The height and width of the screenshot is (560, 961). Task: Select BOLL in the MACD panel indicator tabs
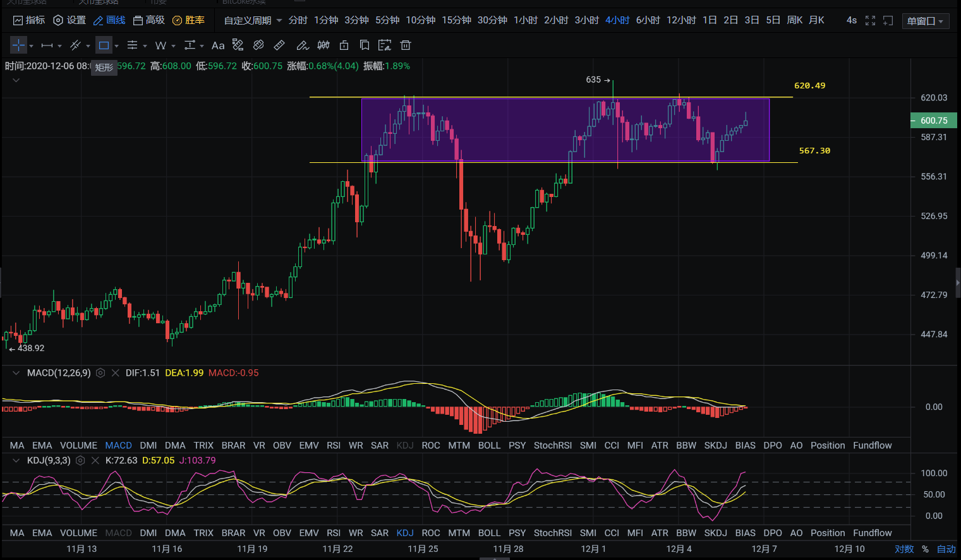coord(489,446)
